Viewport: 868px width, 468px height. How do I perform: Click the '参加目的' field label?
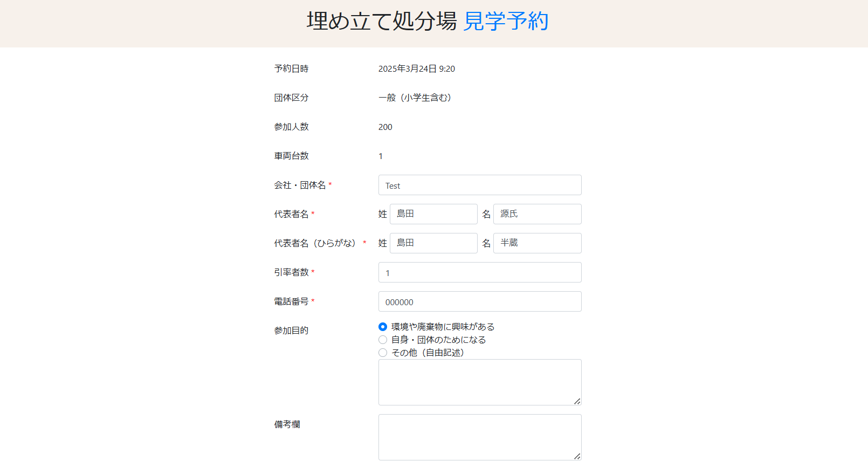tap(291, 331)
